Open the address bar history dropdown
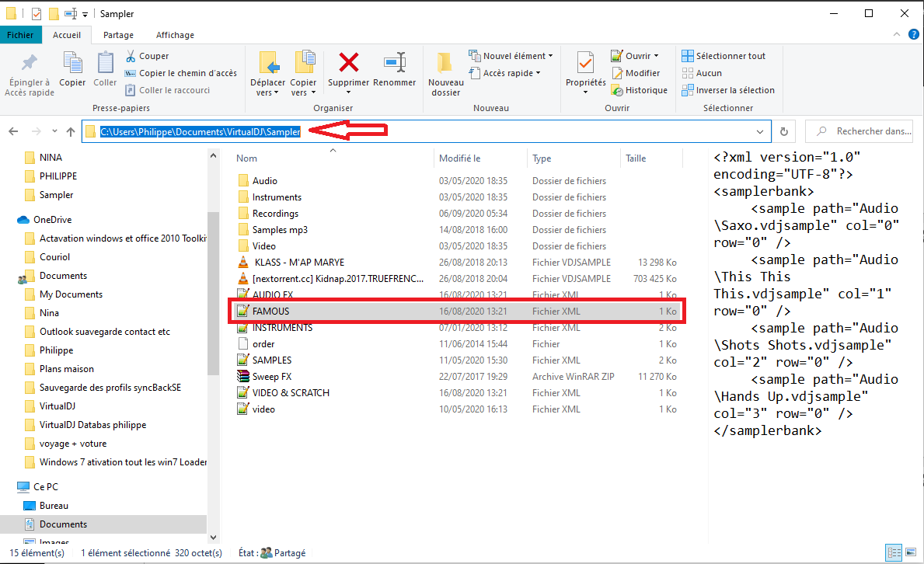The image size is (924, 564). (760, 132)
